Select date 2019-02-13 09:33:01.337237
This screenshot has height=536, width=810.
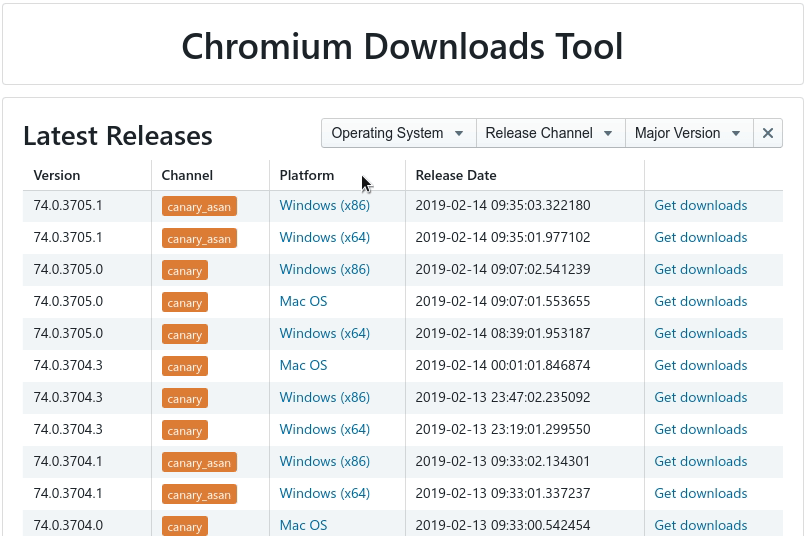(503, 494)
